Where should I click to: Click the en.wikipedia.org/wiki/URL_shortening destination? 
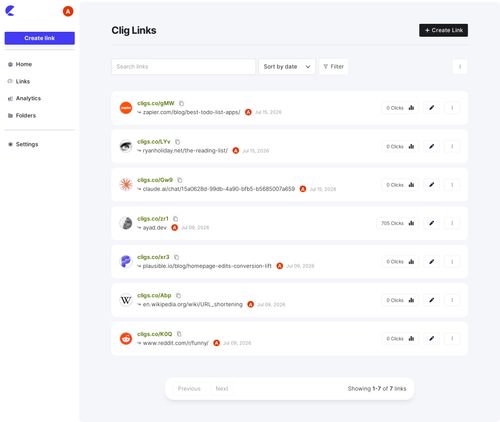point(193,304)
